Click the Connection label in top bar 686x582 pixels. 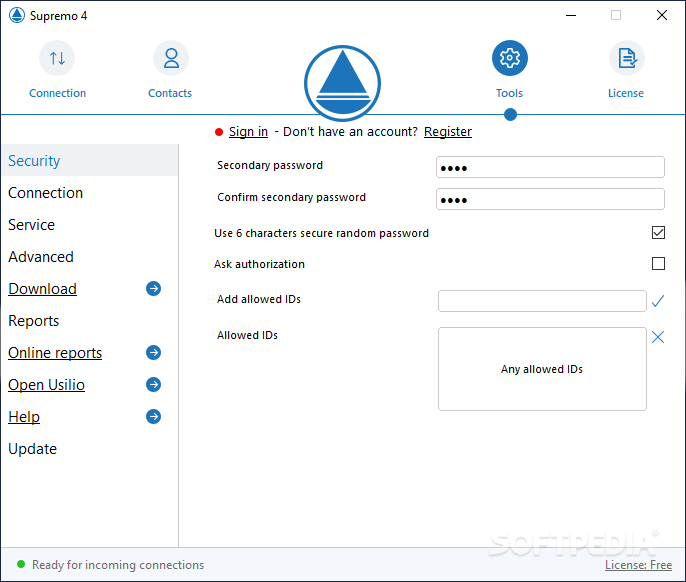pos(57,93)
